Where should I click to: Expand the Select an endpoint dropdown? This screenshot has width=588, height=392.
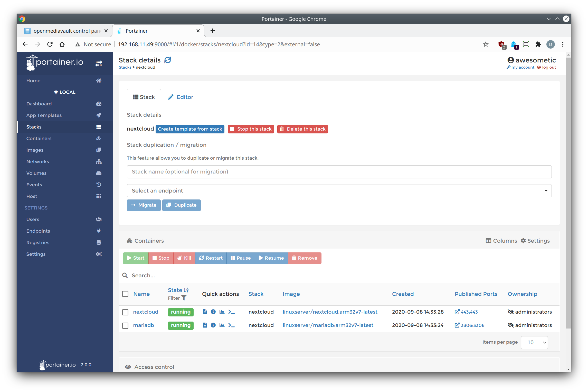click(339, 190)
